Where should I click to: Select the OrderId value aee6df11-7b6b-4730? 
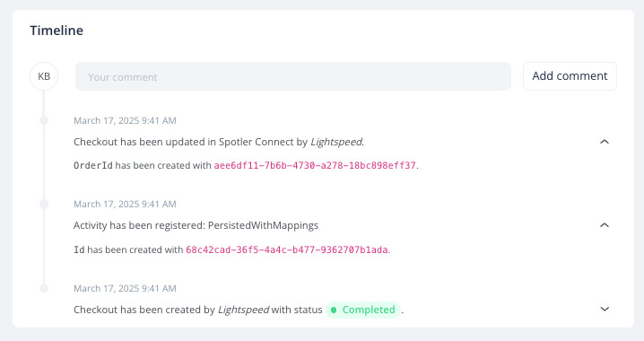315,166
